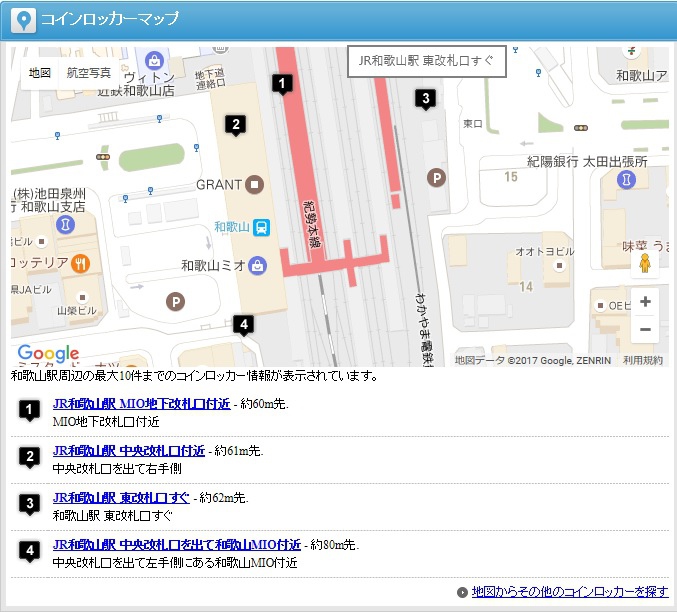Click the GRANT place icon on map
Viewport: 677px width, 612px height.
pyautogui.click(x=255, y=185)
